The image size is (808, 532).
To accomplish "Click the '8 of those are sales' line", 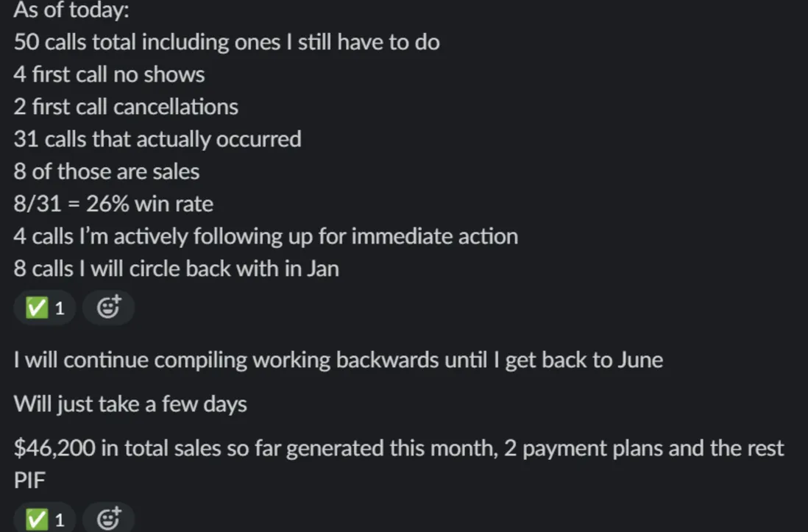I will pos(106,171).
